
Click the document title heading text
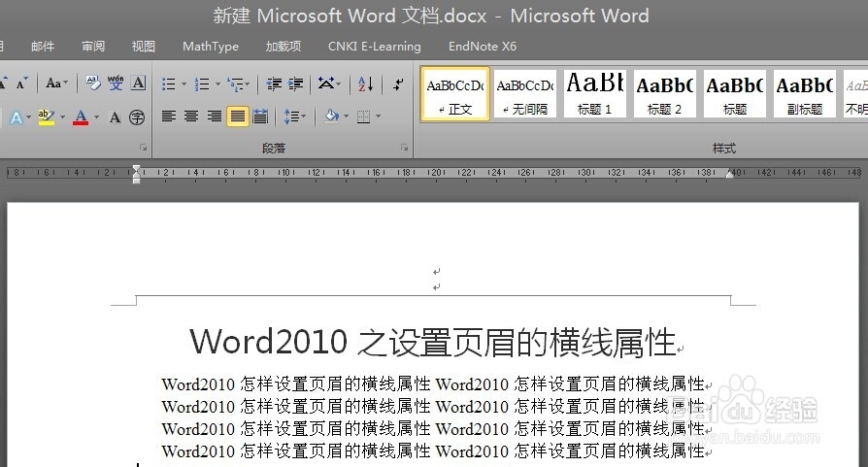(x=433, y=342)
